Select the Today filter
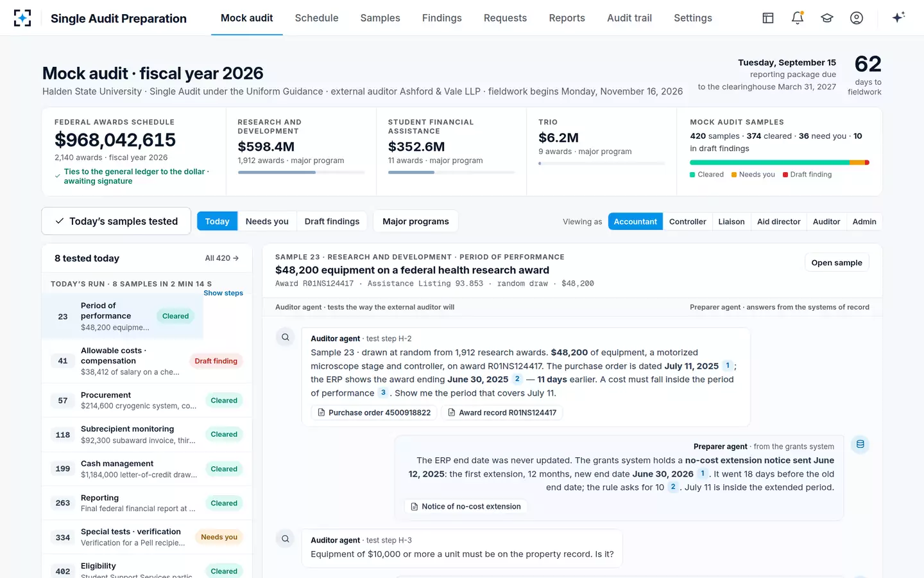This screenshot has height=578, width=924. tap(217, 222)
